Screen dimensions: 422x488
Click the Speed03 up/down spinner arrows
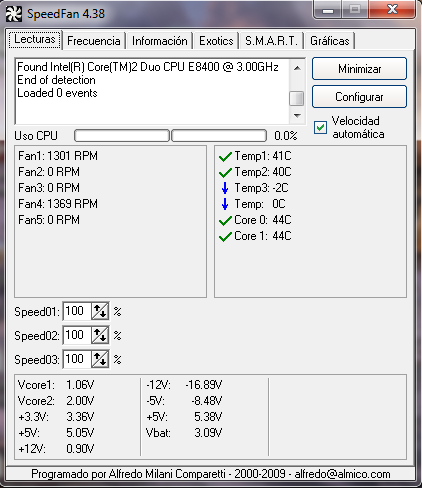point(100,359)
